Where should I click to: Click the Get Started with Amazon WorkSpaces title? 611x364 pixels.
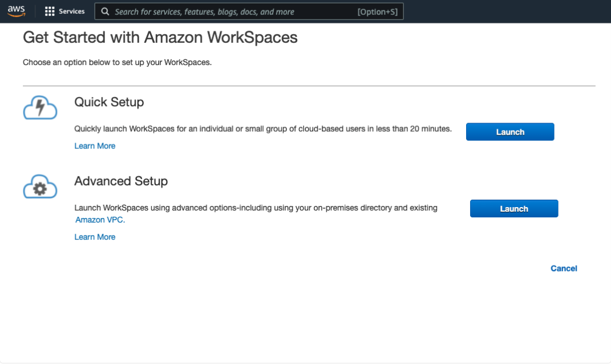pyautogui.click(x=160, y=38)
